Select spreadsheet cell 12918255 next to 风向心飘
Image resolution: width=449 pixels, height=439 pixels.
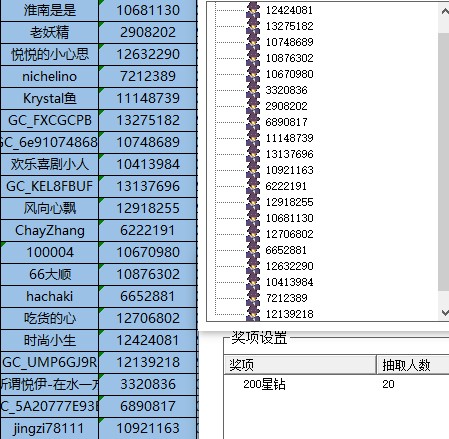point(148,208)
